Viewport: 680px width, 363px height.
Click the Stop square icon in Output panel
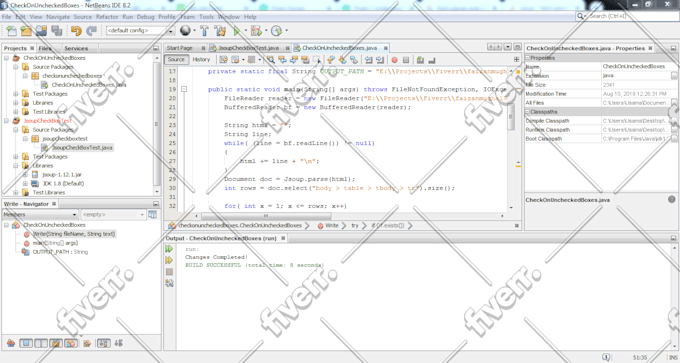coord(169,271)
